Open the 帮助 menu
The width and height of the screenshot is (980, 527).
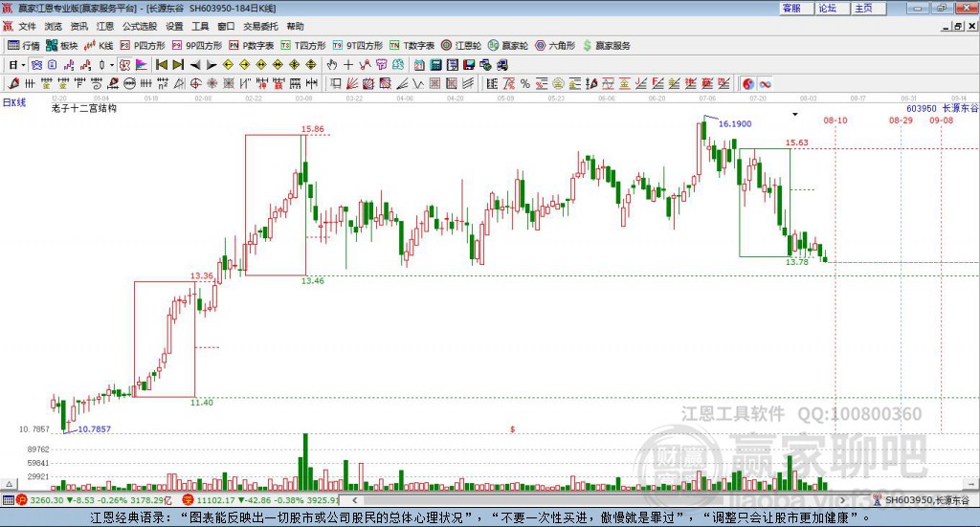pos(295,26)
